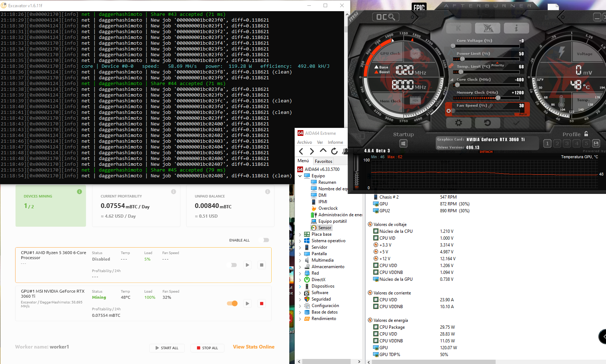Go back in AIDA64 toolbar
The height and width of the screenshot is (364, 606).
pyautogui.click(x=301, y=151)
